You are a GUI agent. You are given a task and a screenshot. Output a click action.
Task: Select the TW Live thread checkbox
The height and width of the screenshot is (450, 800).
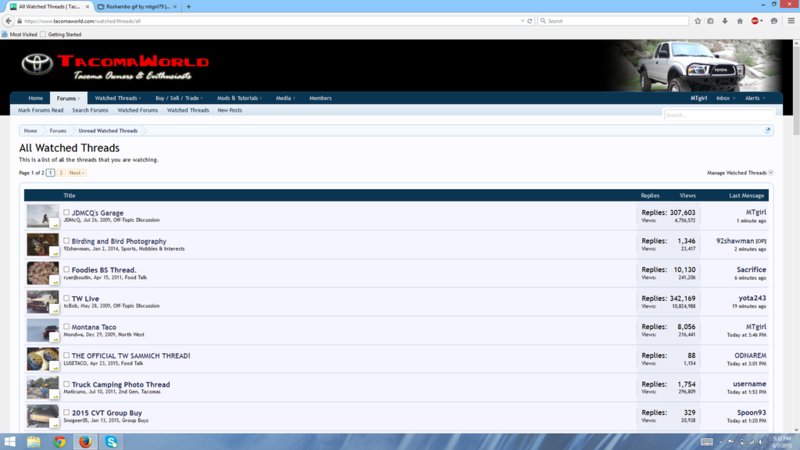(66, 298)
